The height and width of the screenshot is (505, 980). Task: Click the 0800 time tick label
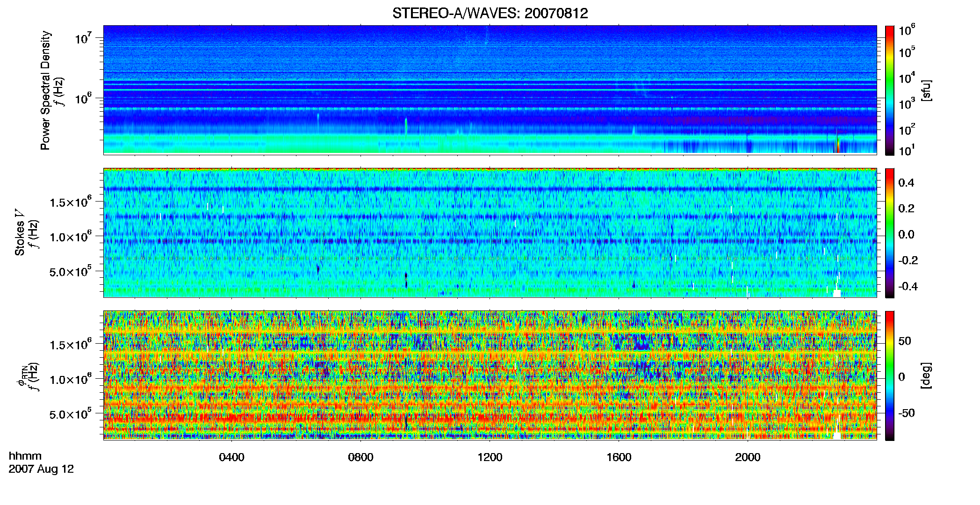[x=360, y=457]
